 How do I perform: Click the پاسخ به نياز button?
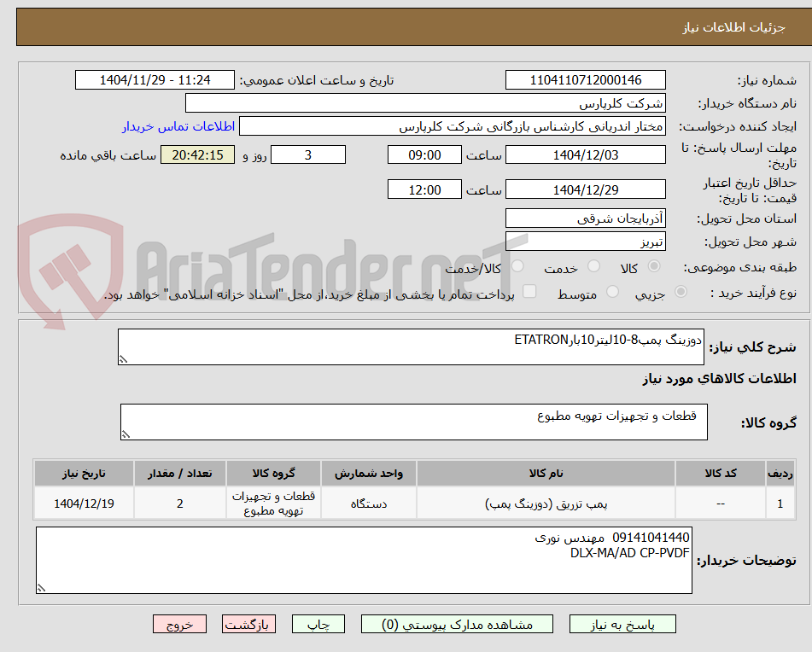(622, 625)
